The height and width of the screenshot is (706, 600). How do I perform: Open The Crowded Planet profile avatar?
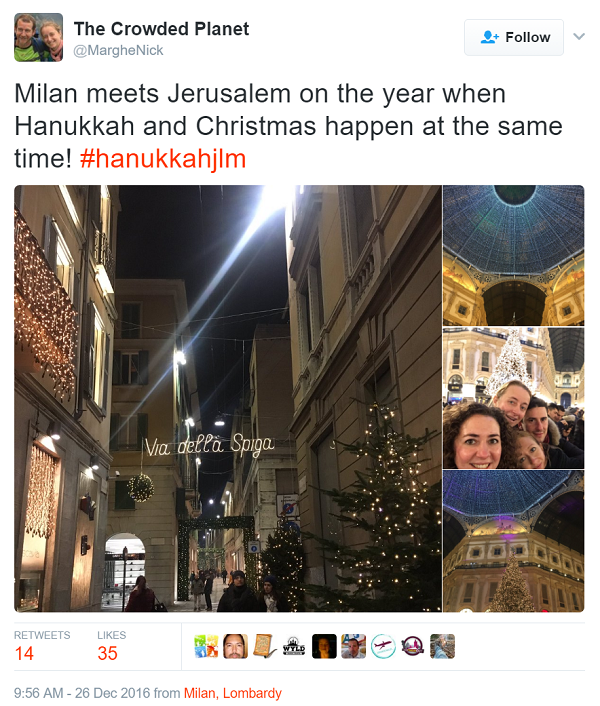(39, 37)
